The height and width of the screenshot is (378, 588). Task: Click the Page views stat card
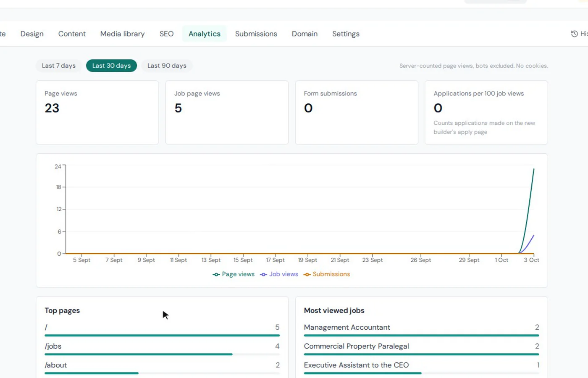[97, 113]
